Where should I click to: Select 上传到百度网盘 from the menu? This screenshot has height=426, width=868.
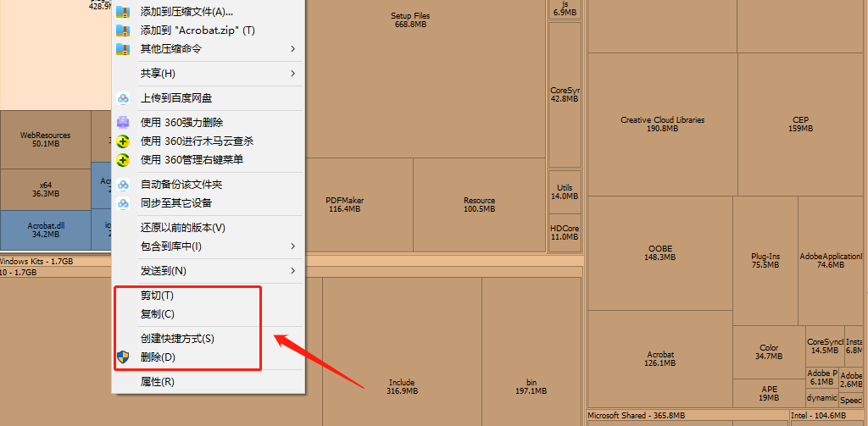[209, 98]
